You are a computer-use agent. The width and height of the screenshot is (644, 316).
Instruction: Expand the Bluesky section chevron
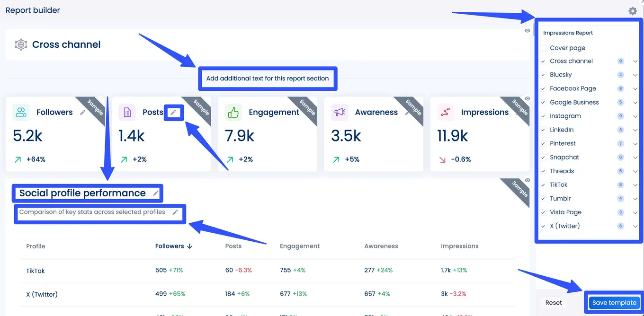(635, 74)
